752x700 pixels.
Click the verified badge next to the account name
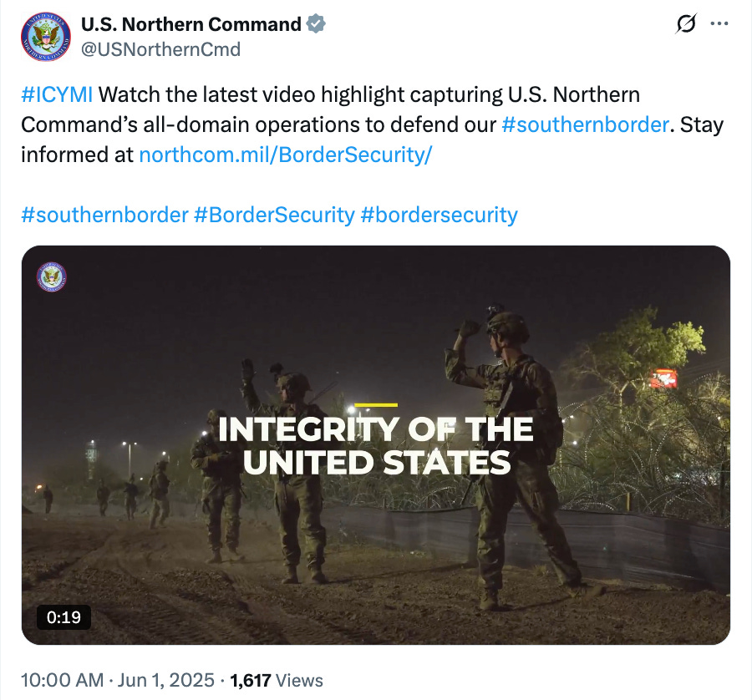pyautogui.click(x=314, y=24)
